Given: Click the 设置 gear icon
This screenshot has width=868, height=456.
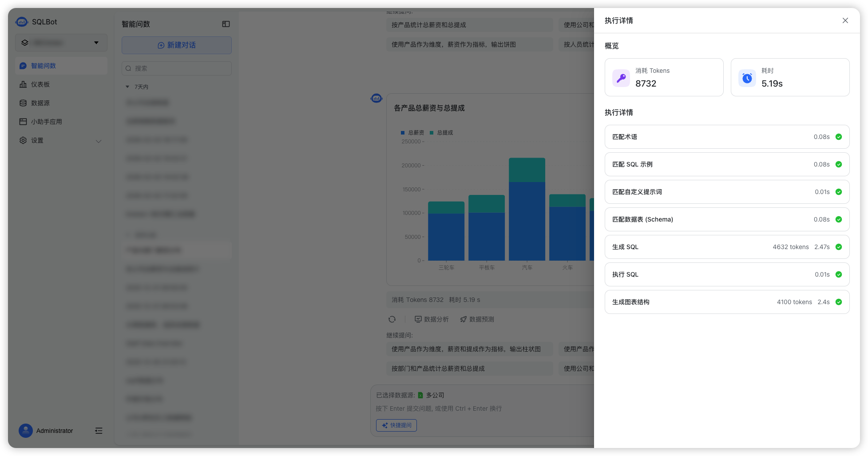Looking at the screenshot, I should click(23, 140).
